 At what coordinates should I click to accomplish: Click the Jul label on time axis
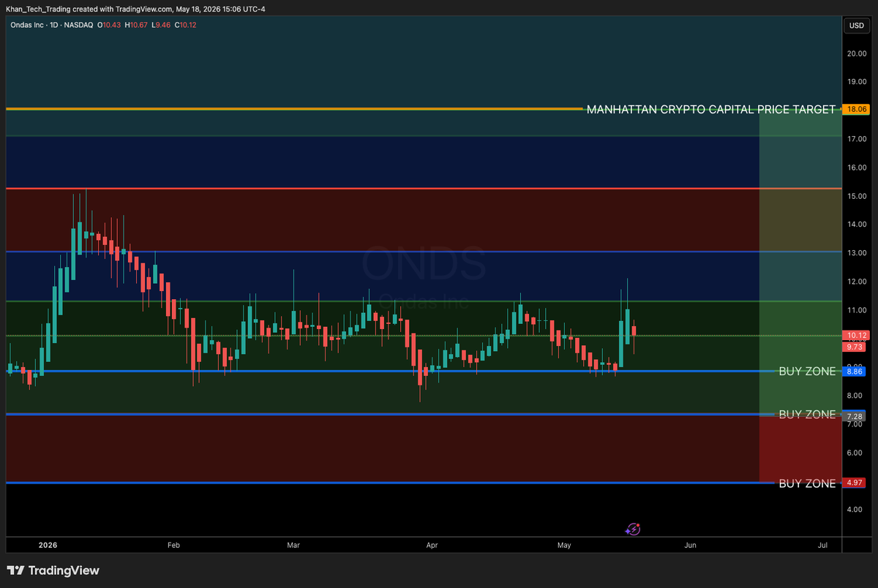(822, 545)
